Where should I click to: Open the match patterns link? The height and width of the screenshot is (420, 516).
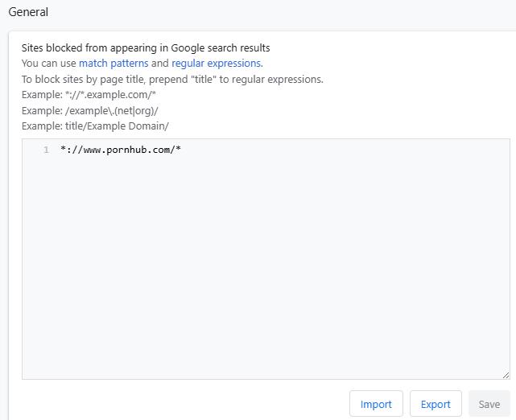pos(114,63)
